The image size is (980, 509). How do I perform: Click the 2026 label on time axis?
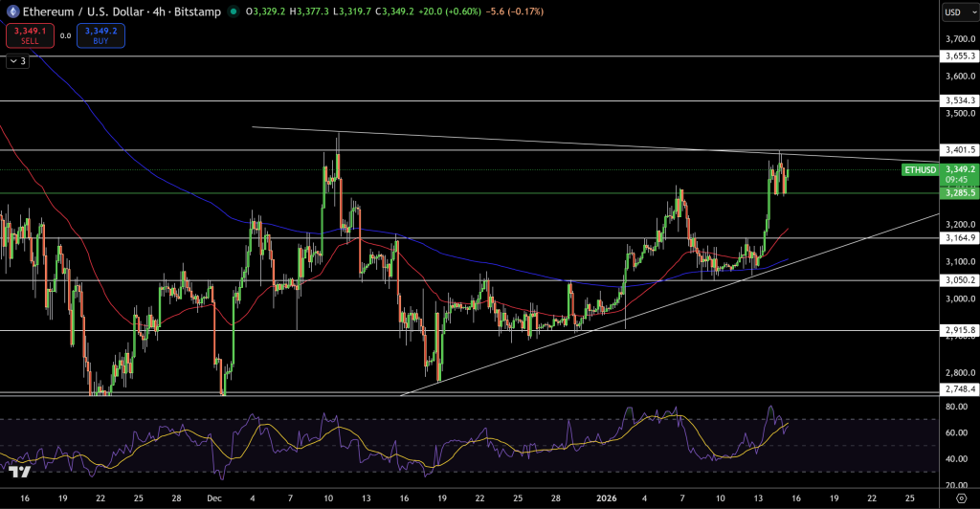click(606, 498)
